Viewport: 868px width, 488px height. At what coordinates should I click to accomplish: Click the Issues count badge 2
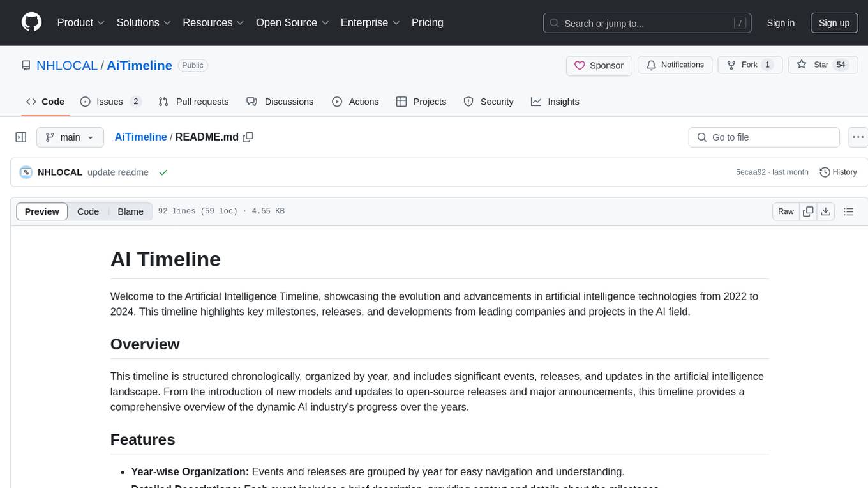point(135,102)
